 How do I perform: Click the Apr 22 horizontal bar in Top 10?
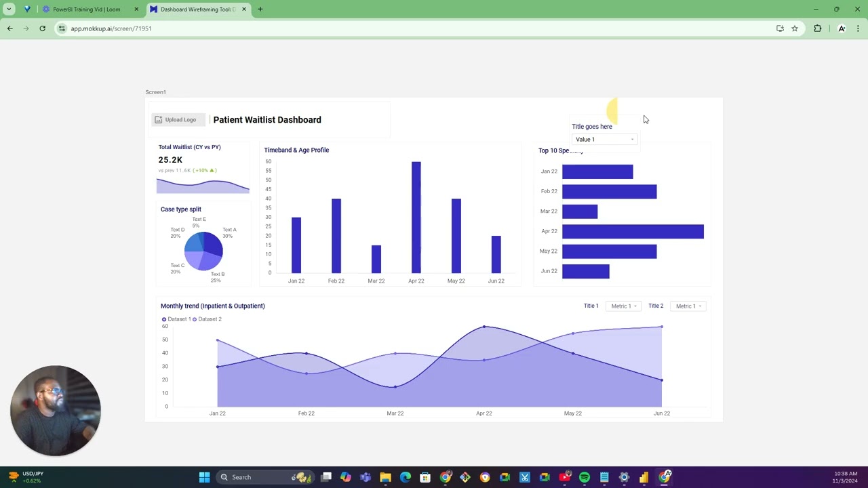point(633,231)
